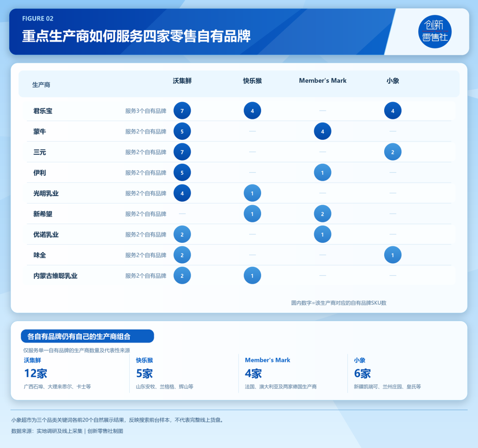Select the Member's Mark column header
Viewport: 478px width, 448px height.
(323, 80)
